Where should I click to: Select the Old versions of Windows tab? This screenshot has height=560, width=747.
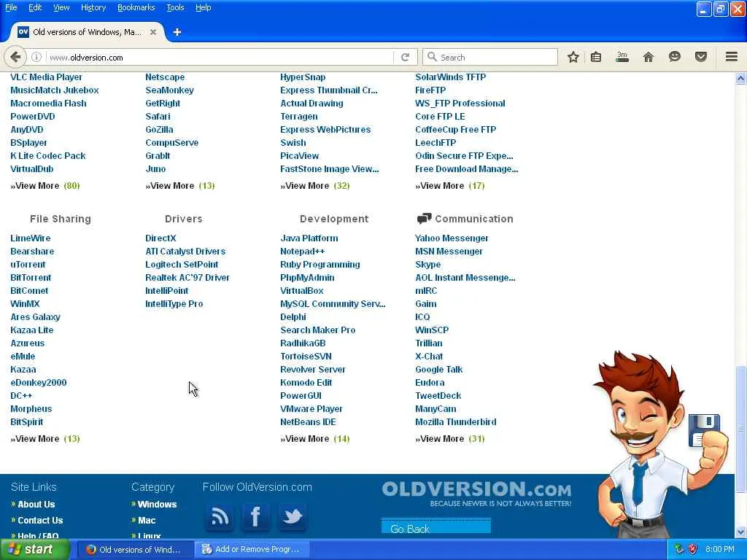[87, 32]
